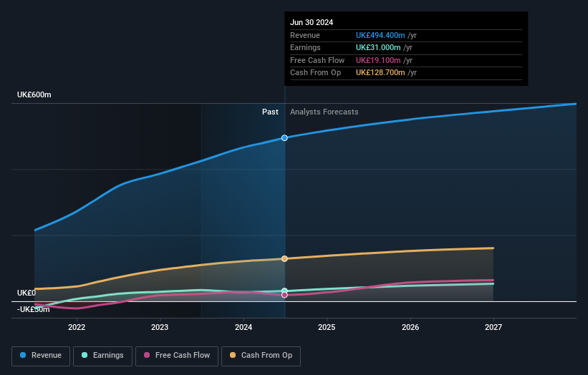Click the pink Free Cash Flow data point
588x375 pixels.
(284, 295)
